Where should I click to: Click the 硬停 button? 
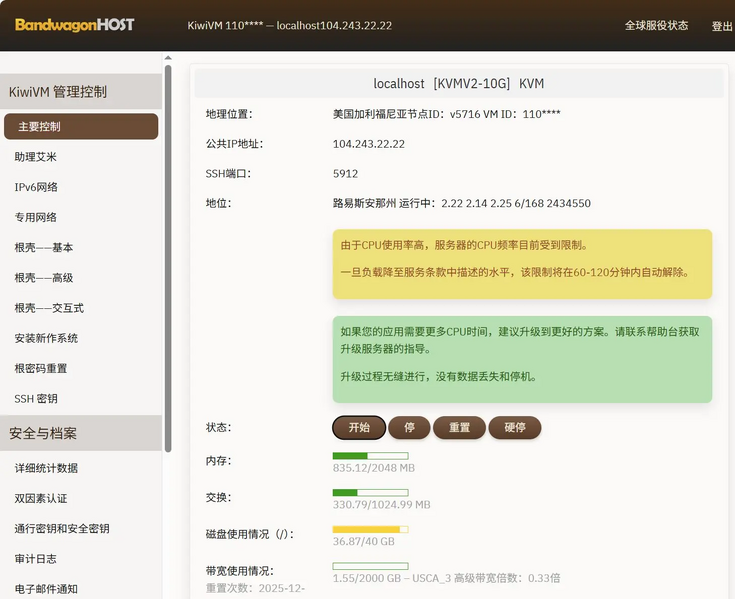tap(515, 428)
